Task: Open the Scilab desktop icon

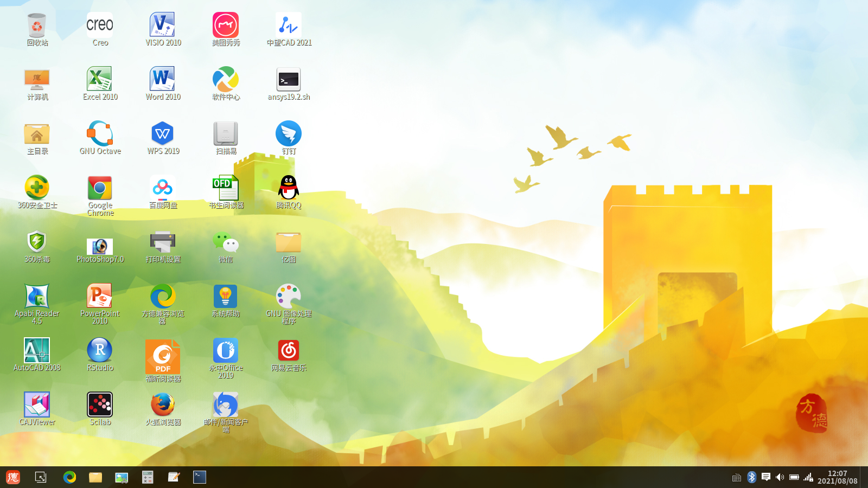Action: pyautogui.click(x=100, y=404)
